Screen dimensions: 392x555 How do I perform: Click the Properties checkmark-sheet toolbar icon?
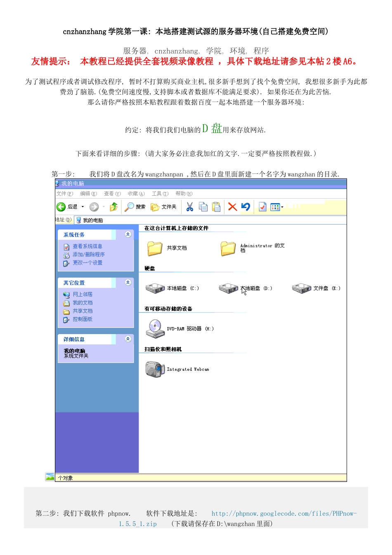coord(262,206)
